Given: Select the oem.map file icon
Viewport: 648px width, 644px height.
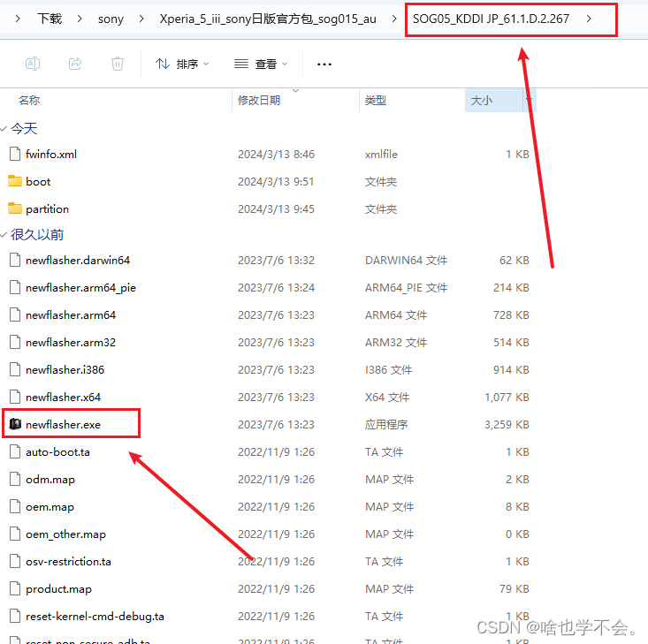Looking at the screenshot, I should click(x=15, y=506).
